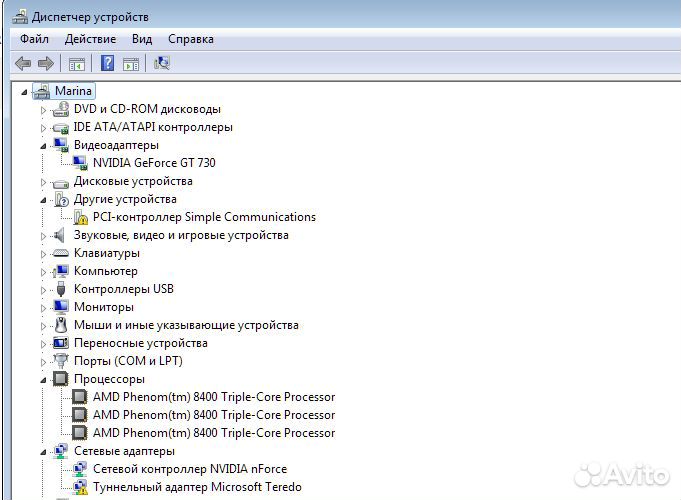Select NVIDIA GeForce GT 730
This screenshot has width=681, height=500.
click(154, 163)
